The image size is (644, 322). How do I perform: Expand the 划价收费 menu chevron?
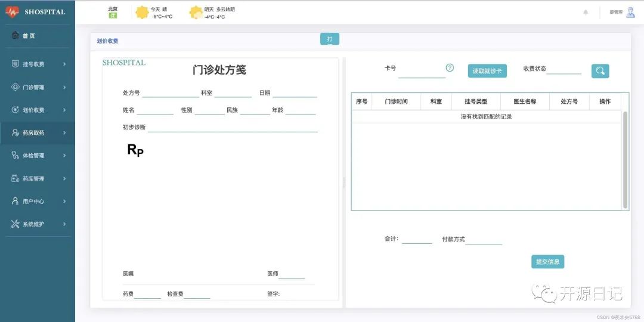pos(64,110)
